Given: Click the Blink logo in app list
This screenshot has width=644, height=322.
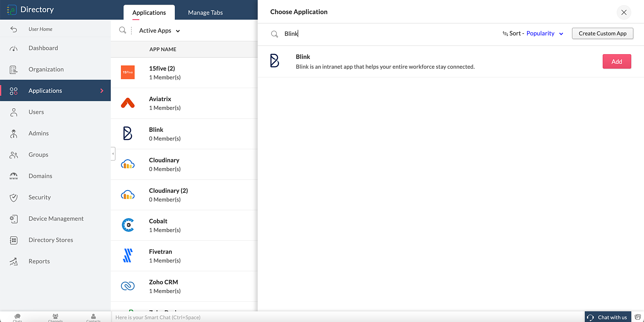Looking at the screenshot, I should click(128, 133).
